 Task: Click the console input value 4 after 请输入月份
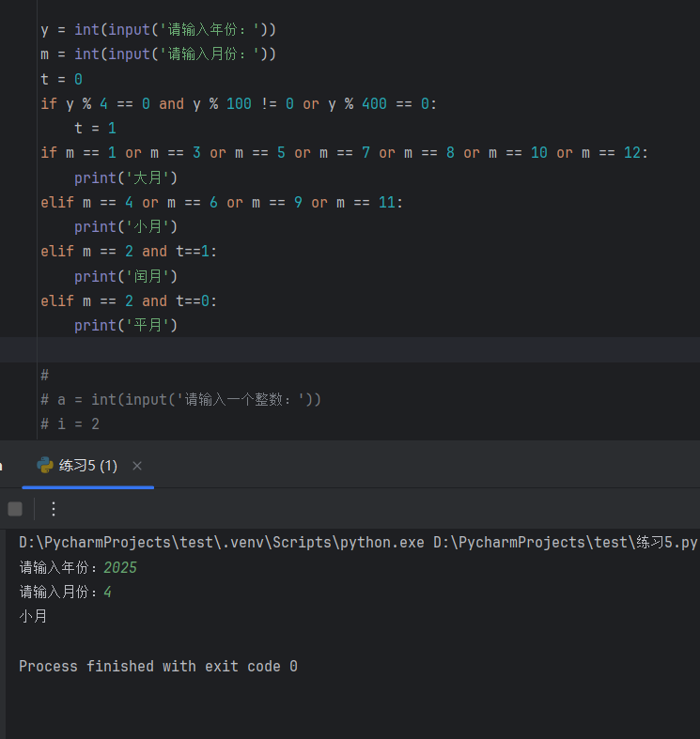(107, 592)
